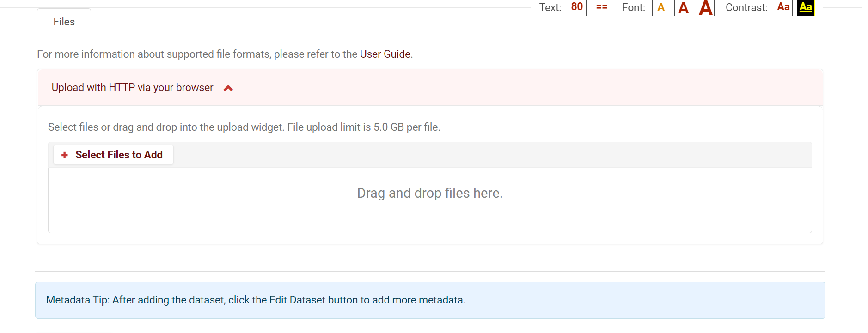868x333 pixels.
Task: Click the '80' text width icon
Action: coord(577,7)
